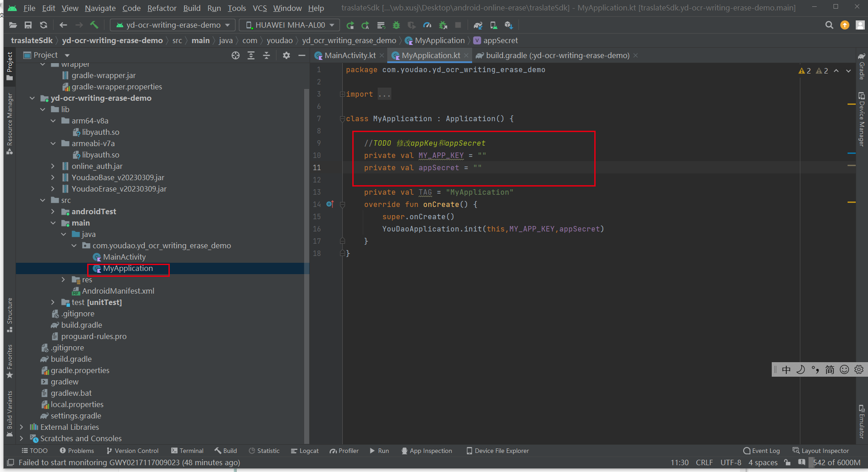
Task: Switch to the MainActivity.kt editor tab
Action: click(x=350, y=55)
